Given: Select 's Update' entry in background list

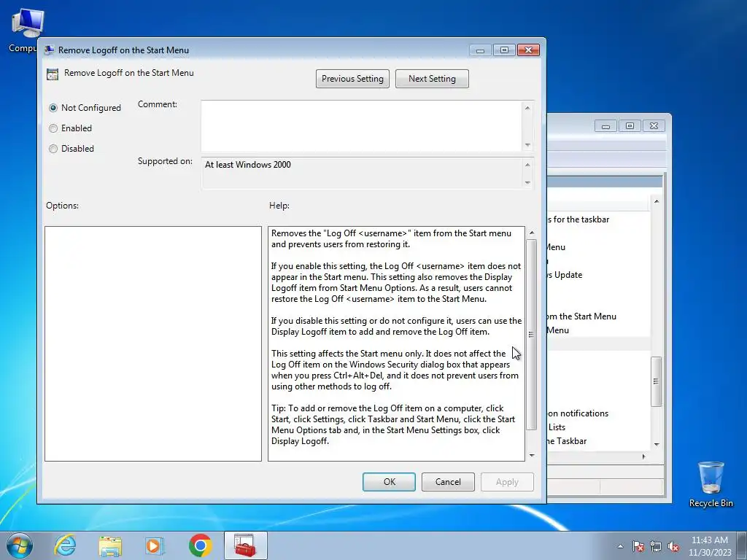Looking at the screenshot, I should click(x=565, y=275).
